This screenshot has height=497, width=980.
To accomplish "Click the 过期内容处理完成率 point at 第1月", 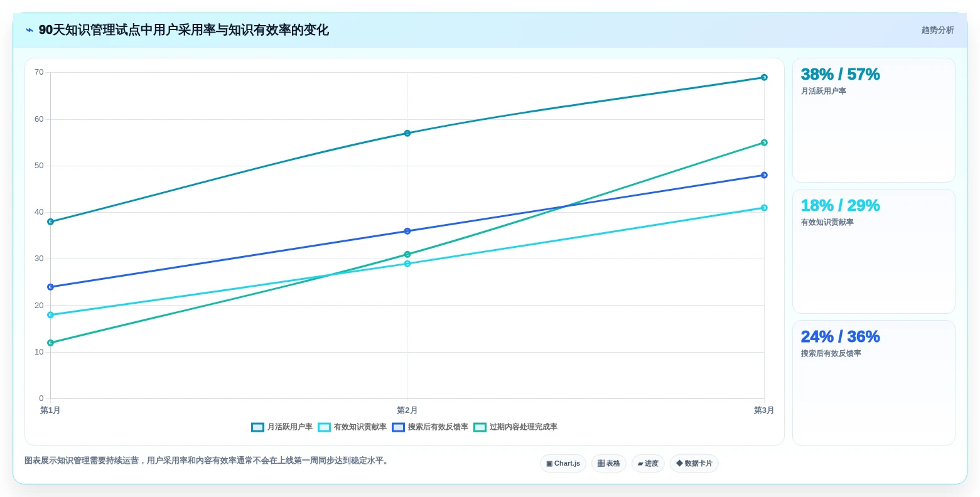I will click(x=50, y=343).
